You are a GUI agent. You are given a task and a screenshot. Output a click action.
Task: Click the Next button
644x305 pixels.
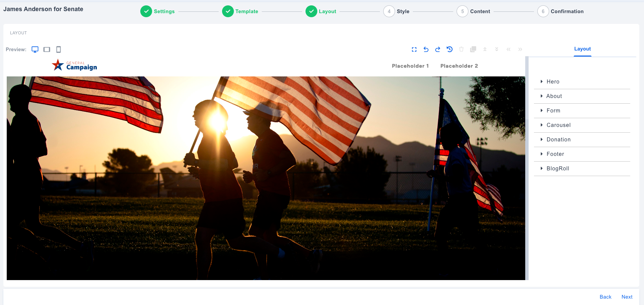[627, 297]
